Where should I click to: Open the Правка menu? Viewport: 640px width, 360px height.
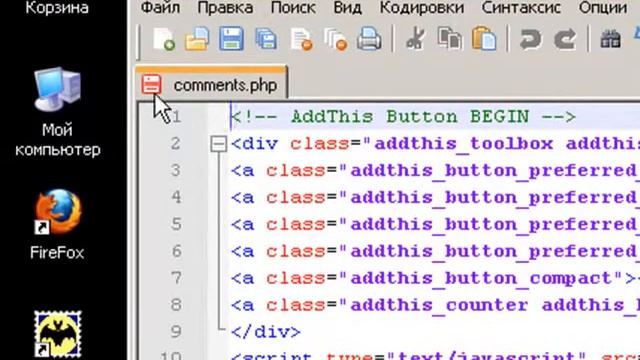click(x=225, y=7)
